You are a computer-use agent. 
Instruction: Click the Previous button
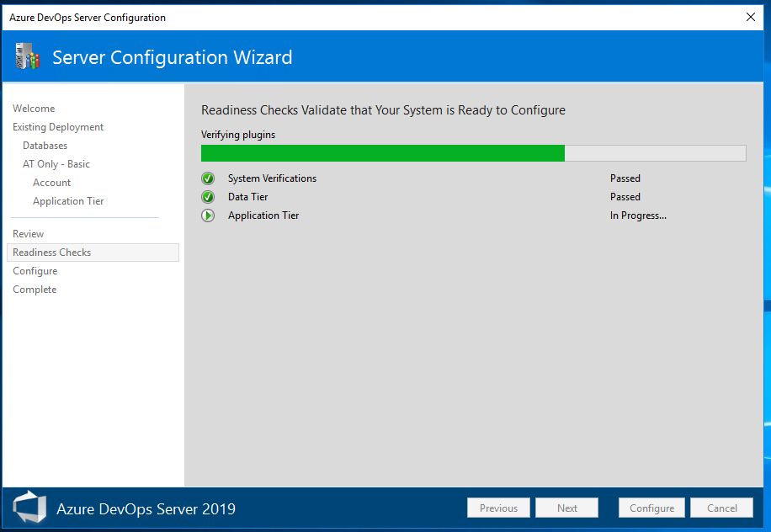pos(498,508)
